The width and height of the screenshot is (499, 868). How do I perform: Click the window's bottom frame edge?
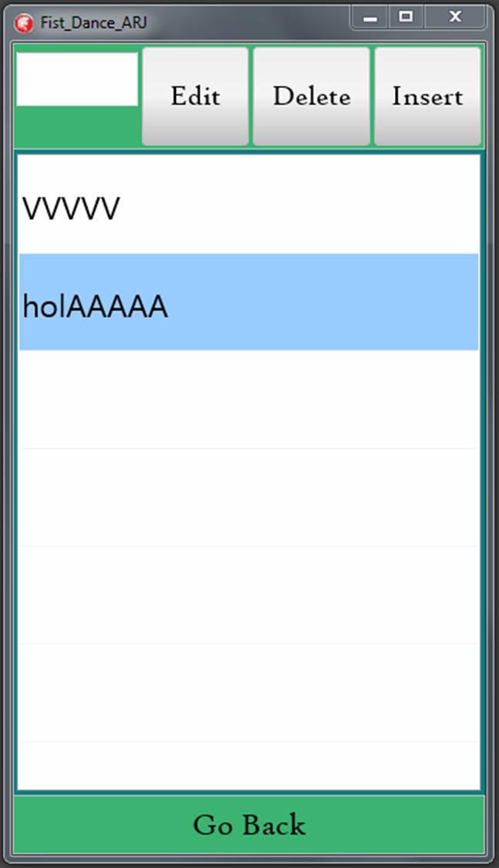point(249,861)
